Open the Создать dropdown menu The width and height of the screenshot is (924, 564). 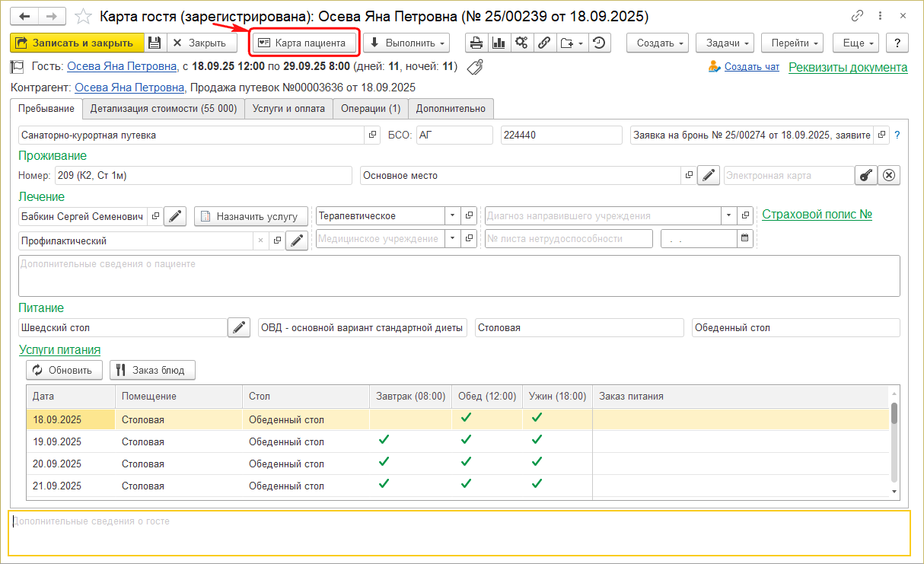click(658, 43)
